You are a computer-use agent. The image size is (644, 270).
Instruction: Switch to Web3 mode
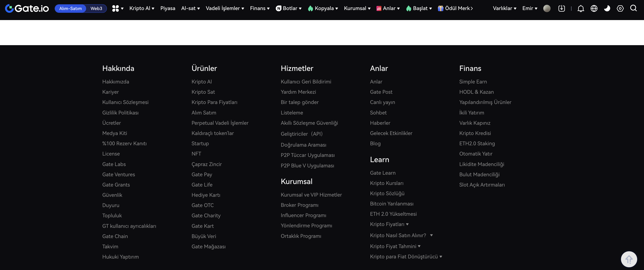(96, 8)
